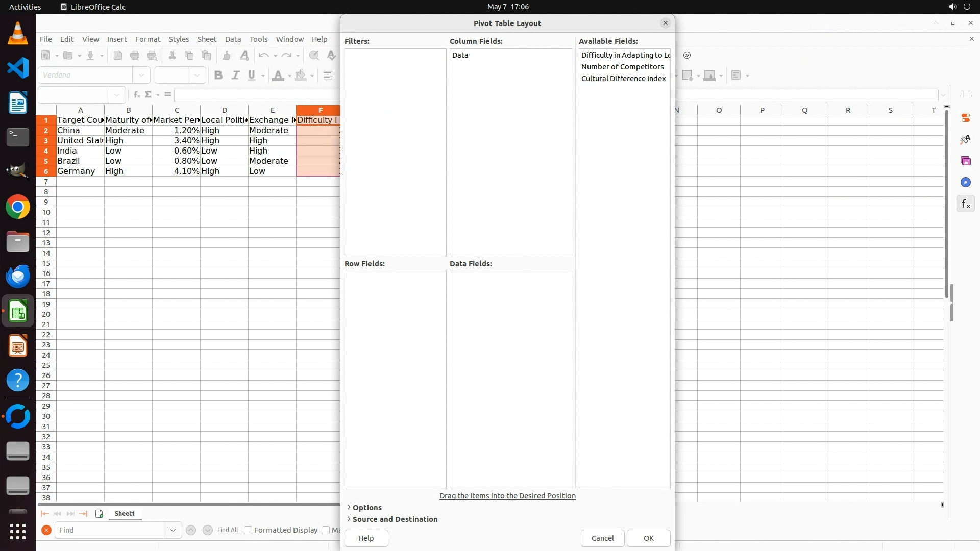Launch Thunderbird from the dock
This screenshot has width=980, height=551.
18,276
